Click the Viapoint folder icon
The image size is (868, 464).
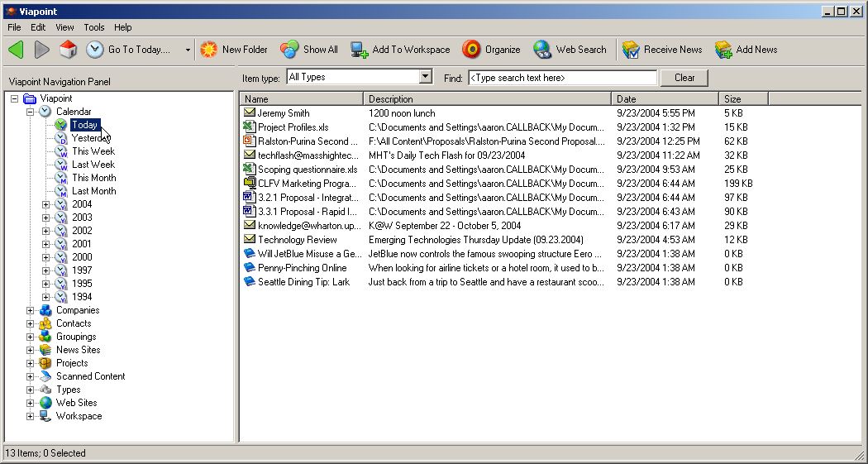tap(30, 98)
